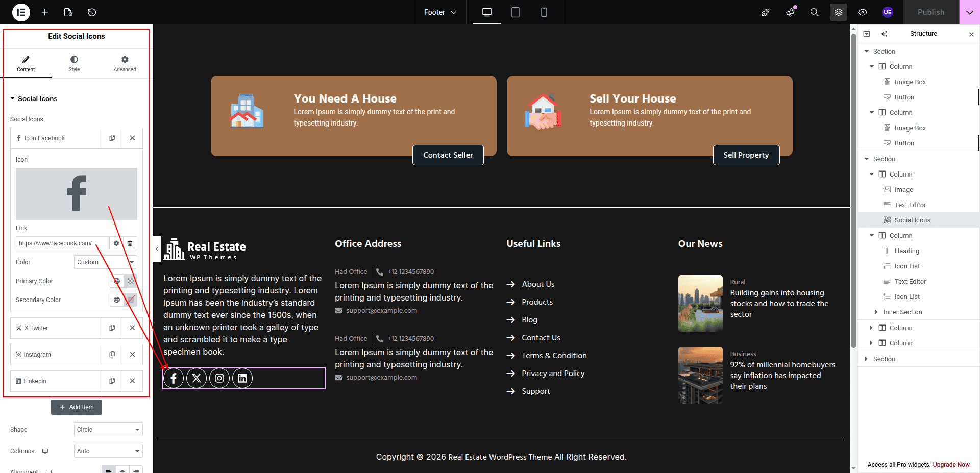Screen dimensions: 980x473
Task: Open the Footer document dropdown
Action: point(440,12)
